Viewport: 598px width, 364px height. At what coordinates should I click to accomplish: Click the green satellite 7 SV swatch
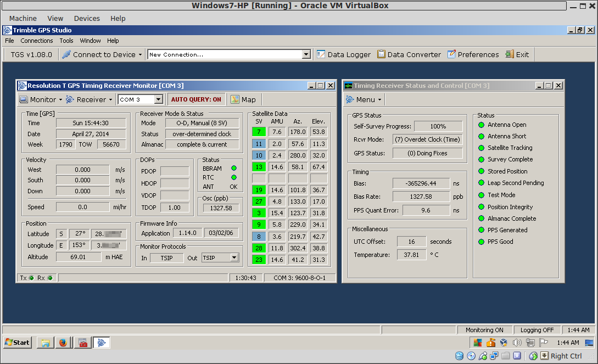coord(259,132)
